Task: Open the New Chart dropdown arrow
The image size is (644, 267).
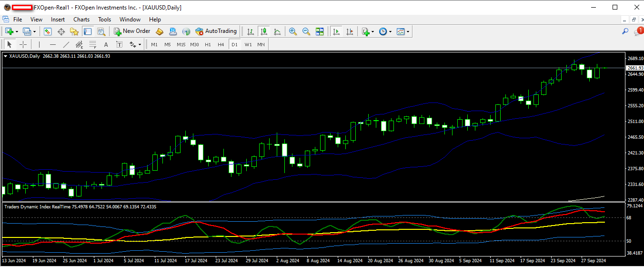Action: click(x=17, y=31)
